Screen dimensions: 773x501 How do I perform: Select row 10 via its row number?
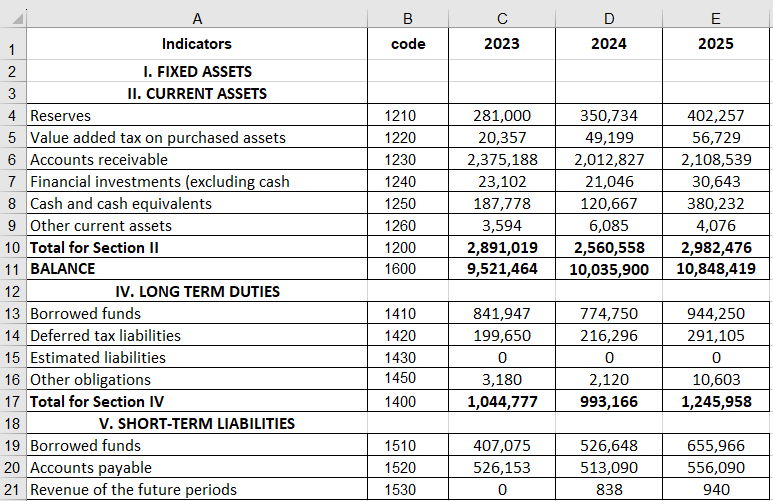point(12,247)
